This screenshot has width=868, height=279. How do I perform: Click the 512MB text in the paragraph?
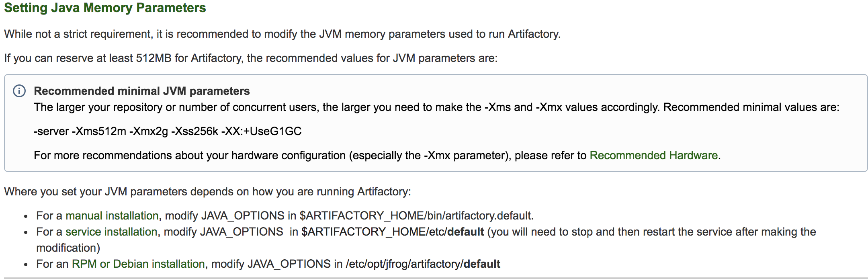tap(154, 58)
